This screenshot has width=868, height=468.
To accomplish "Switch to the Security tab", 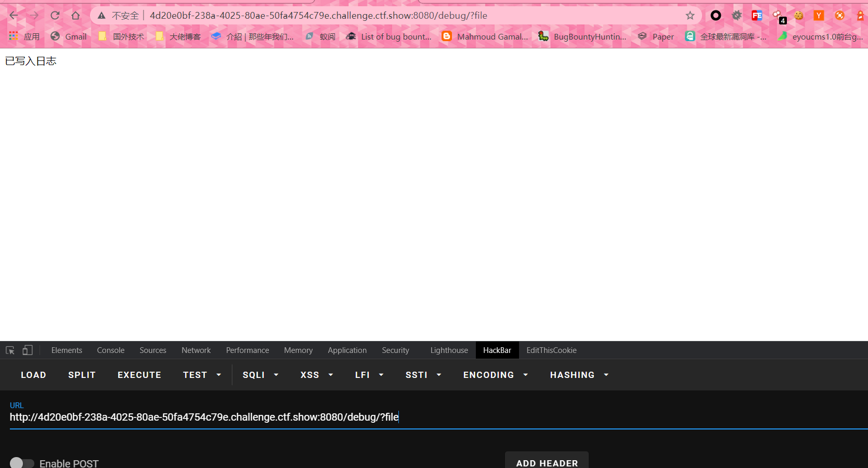I will (396, 350).
